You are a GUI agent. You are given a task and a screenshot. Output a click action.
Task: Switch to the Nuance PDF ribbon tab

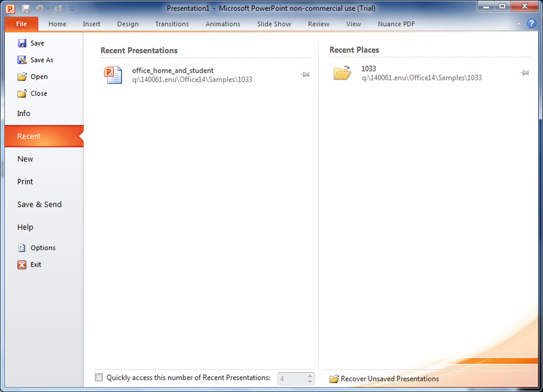click(x=396, y=24)
